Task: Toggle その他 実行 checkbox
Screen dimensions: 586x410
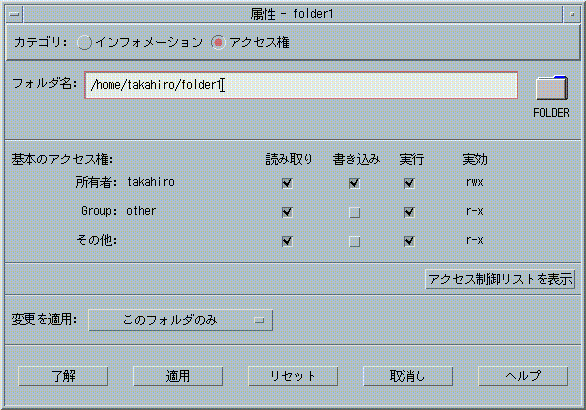Action: (409, 241)
